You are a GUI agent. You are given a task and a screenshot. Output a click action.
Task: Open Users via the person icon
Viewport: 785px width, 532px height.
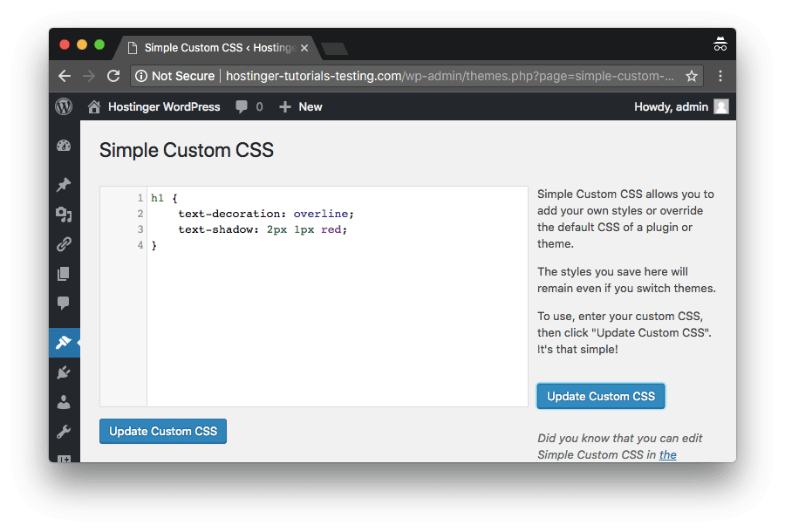pos(64,402)
